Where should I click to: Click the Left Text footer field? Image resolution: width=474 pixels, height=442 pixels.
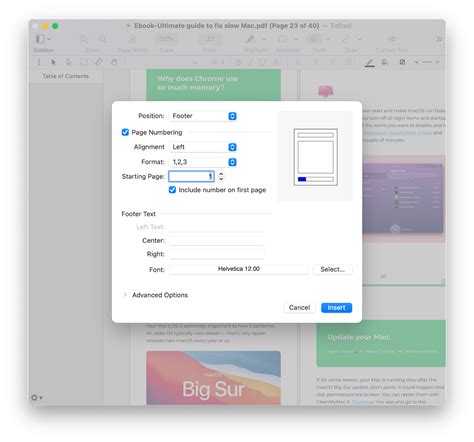pyautogui.click(x=217, y=227)
